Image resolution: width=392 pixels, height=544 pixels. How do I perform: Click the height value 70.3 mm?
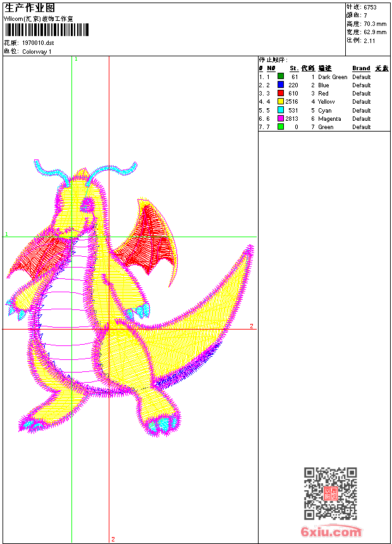point(375,24)
